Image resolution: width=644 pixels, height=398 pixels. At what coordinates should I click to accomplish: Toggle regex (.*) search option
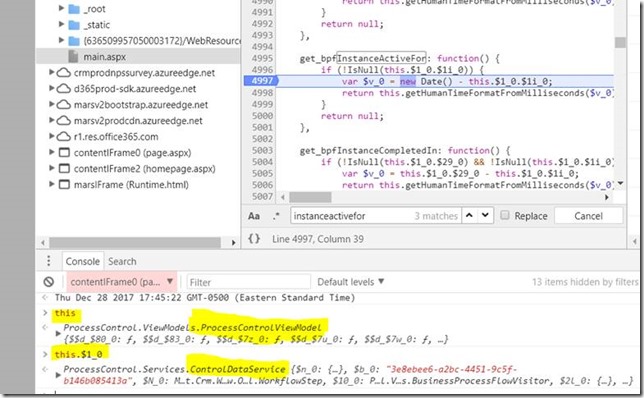(x=276, y=216)
